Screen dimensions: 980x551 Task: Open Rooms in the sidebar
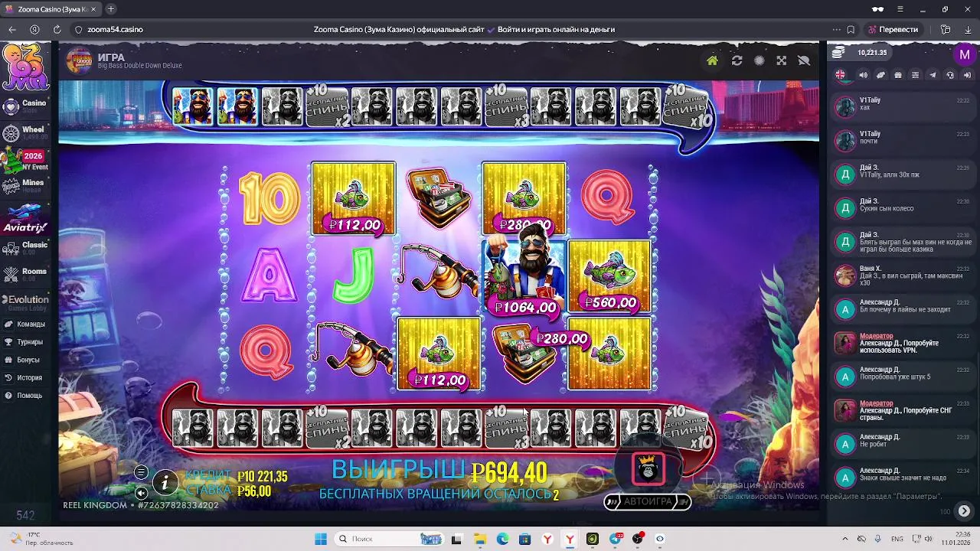[x=26, y=274]
